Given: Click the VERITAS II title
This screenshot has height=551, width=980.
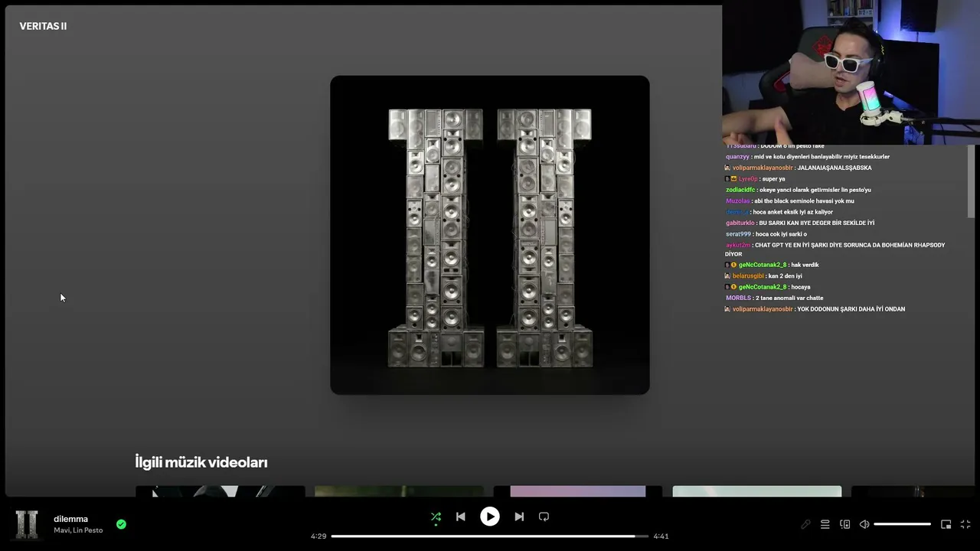Looking at the screenshot, I should pos(43,26).
